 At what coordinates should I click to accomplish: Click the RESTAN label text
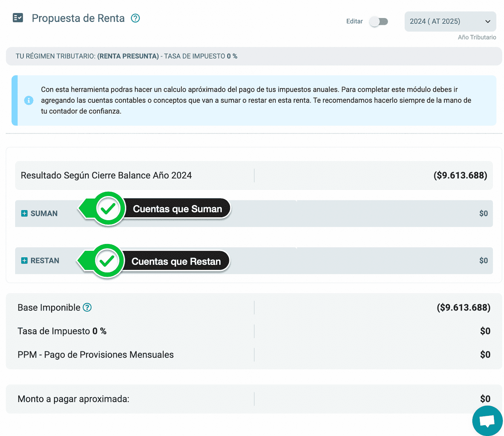coord(45,261)
